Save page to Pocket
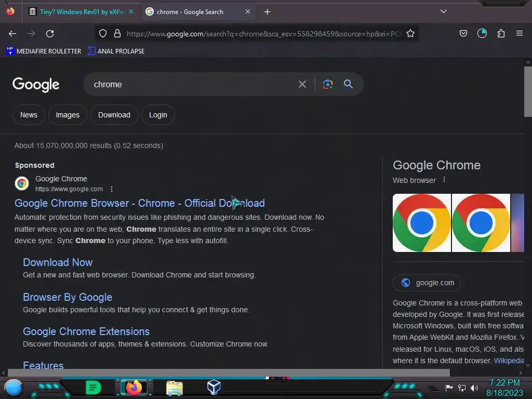Image resolution: width=532 pixels, height=399 pixels. click(463, 33)
